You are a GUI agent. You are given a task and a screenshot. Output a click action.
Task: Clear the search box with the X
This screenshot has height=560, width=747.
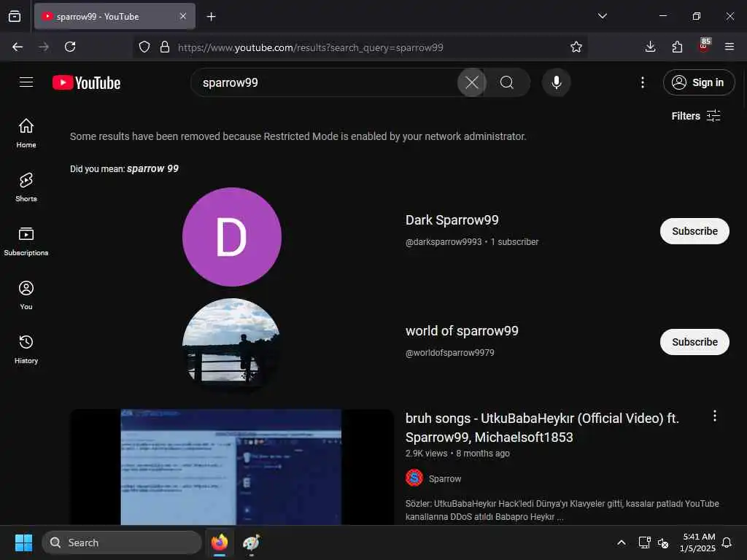coord(472,82)
